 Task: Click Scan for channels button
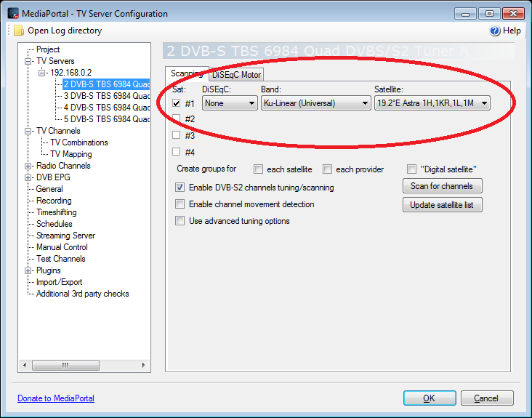click(x=442, y=186)
